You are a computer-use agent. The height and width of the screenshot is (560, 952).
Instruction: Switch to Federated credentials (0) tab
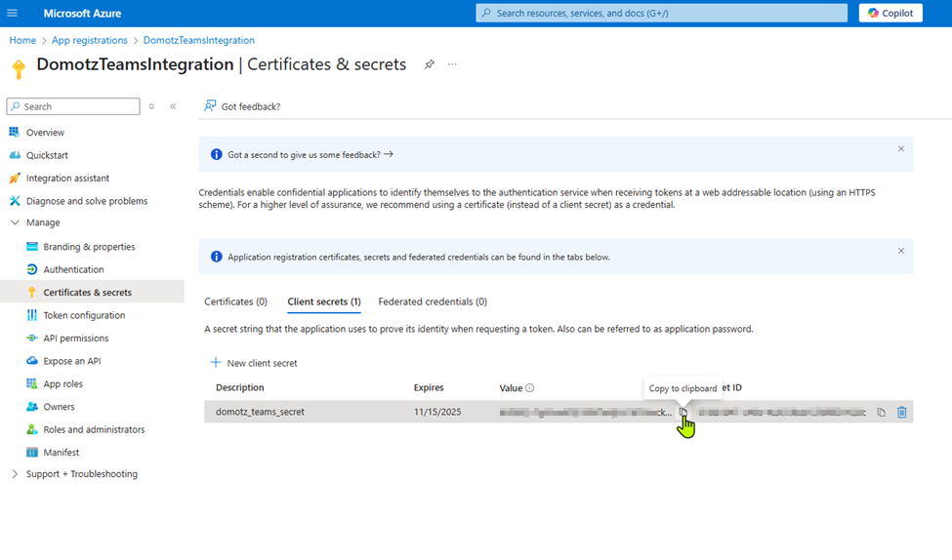(x=433, y=301)
